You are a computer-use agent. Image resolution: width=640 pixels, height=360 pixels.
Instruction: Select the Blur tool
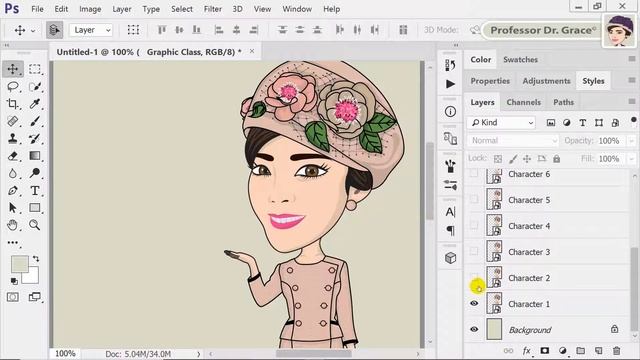tap(13, 173)
